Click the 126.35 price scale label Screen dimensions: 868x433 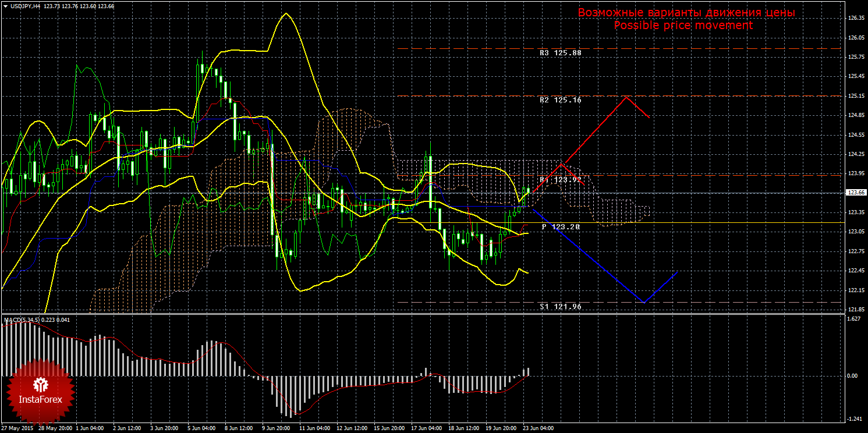coord(855,18)
